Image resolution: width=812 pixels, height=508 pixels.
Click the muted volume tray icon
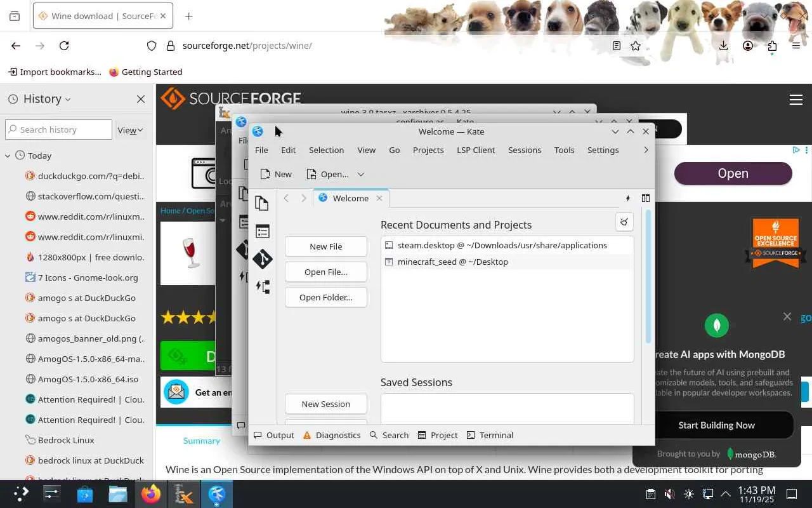(669, 494)
